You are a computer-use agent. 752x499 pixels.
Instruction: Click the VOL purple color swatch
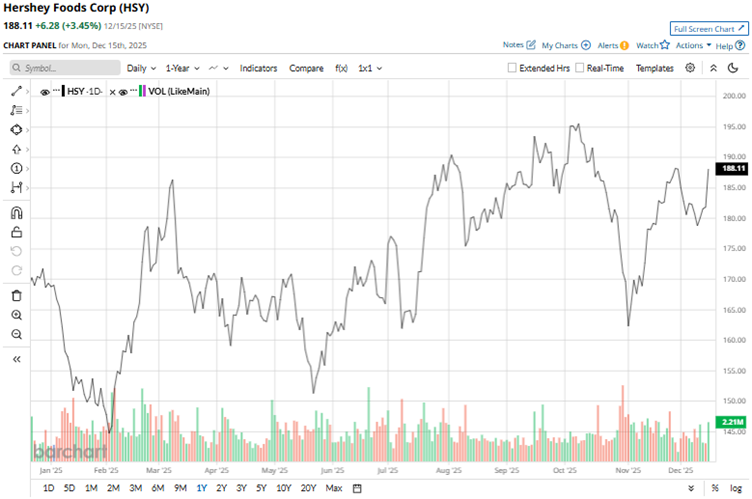coord(144,91)
